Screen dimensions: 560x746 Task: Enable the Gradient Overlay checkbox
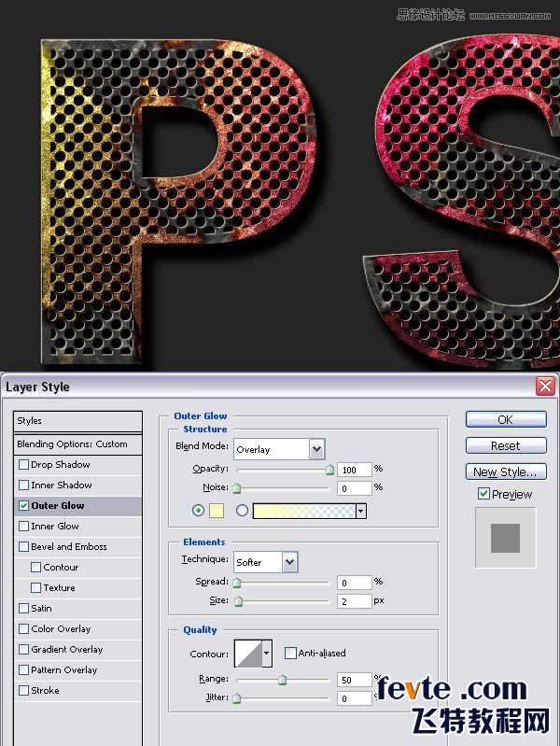pyautogui.click(x=23, y=649)
